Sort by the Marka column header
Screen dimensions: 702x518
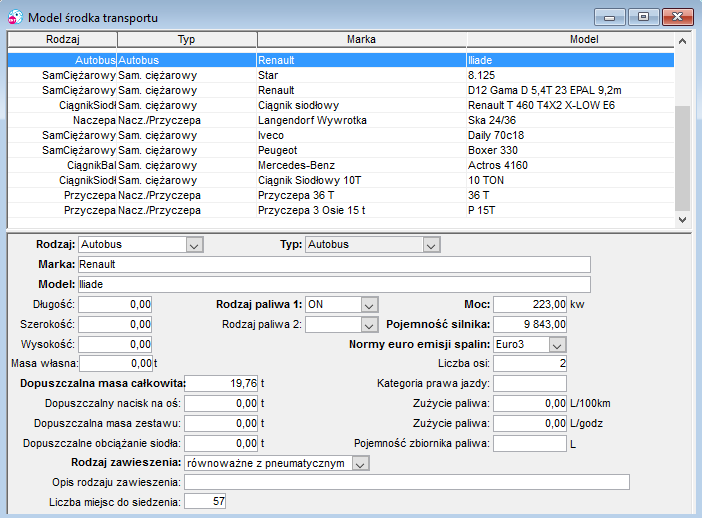click(362, 39)
